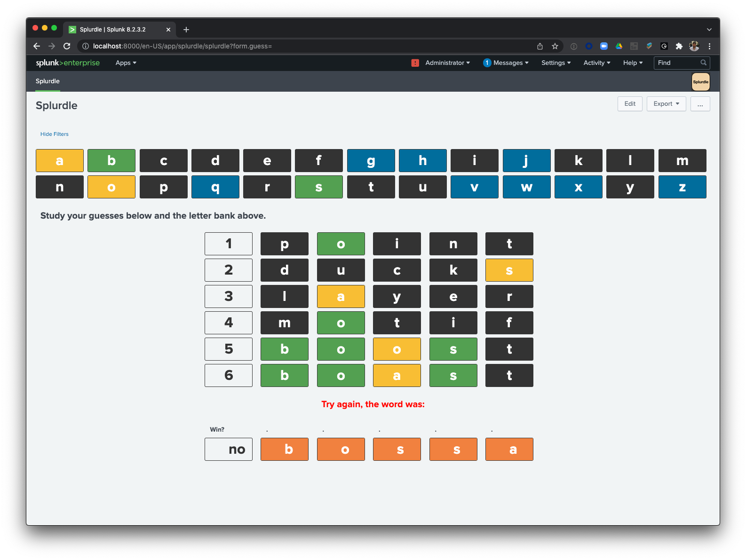Click the yellow o in guess 5
Viewport: 746px width, 560px height.
397,349
